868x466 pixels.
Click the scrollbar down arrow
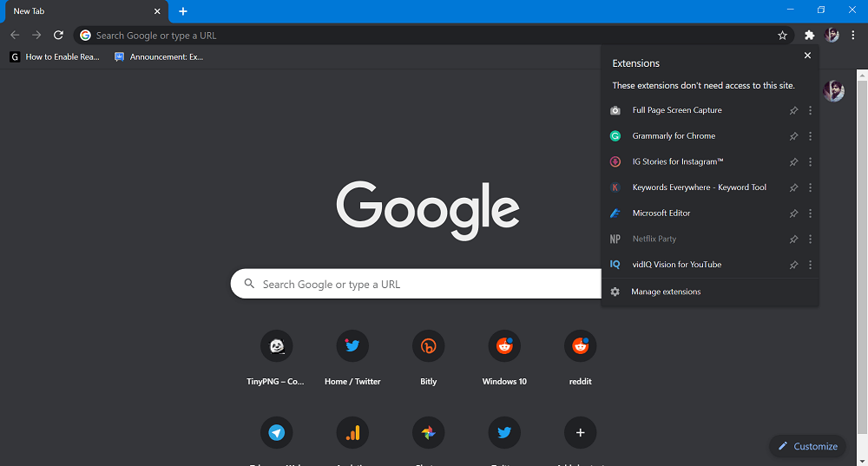(x=862, y=461)
